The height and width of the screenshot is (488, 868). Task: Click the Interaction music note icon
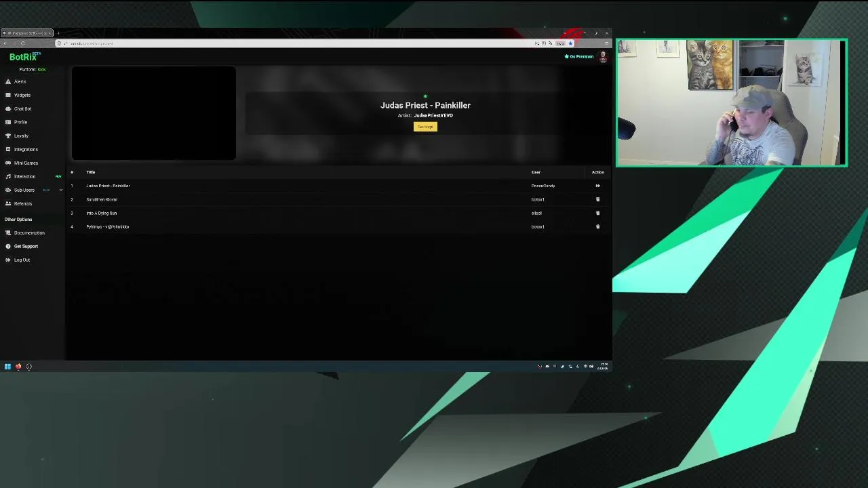7,176
